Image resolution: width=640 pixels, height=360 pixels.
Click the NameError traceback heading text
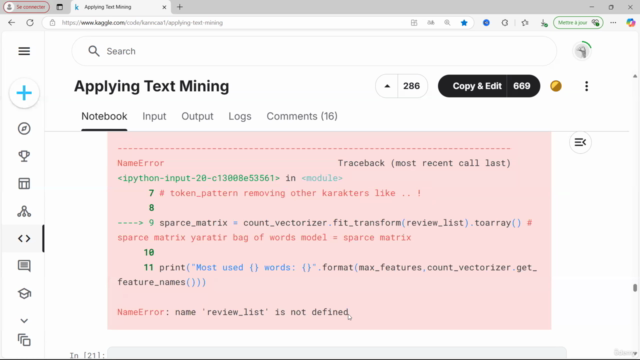click(x=140, y=163)
